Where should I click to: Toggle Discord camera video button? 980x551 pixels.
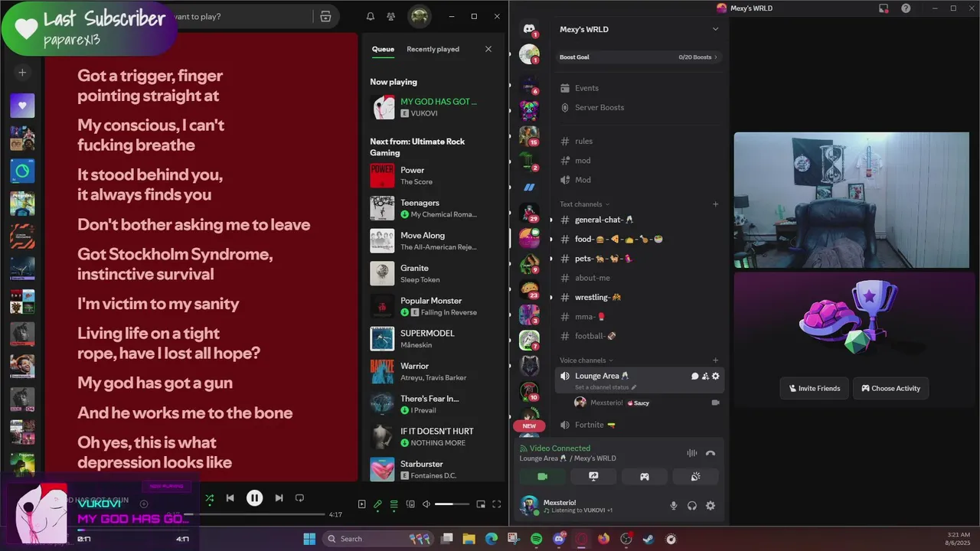click(x=542, y=477)
